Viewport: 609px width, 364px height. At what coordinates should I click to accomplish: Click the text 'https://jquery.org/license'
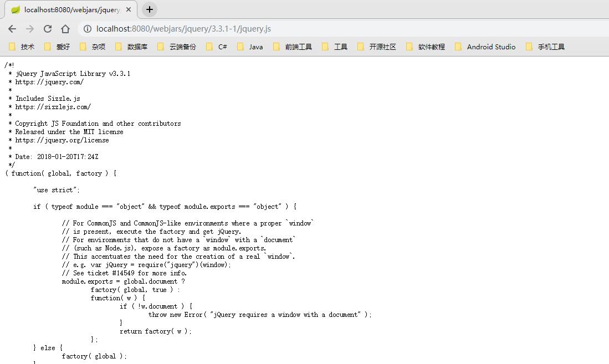pos(62,140)
